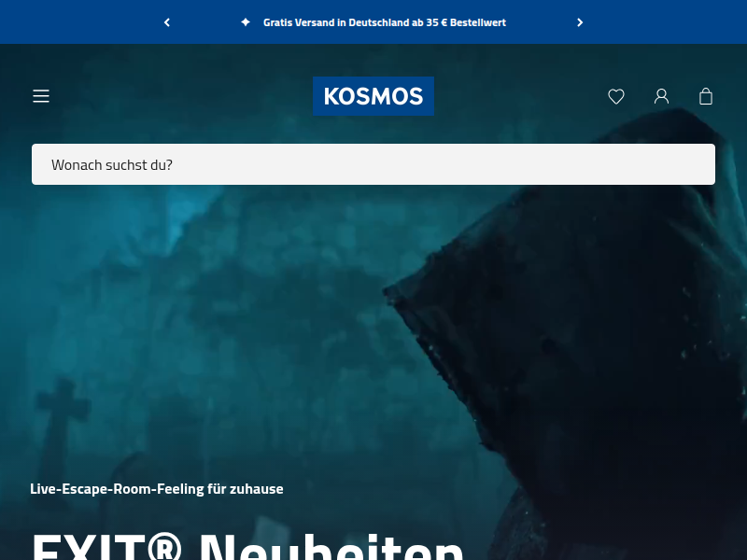Show the previous announcement with left arrow
This screenshot has width=747, height=560.
[x=167, y=22]
